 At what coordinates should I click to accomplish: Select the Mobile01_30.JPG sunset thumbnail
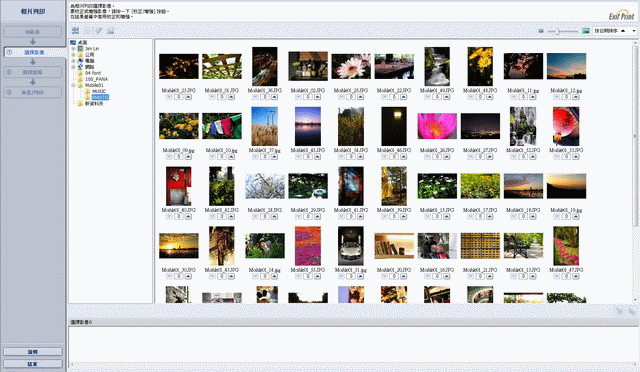(x=179, y=246)
